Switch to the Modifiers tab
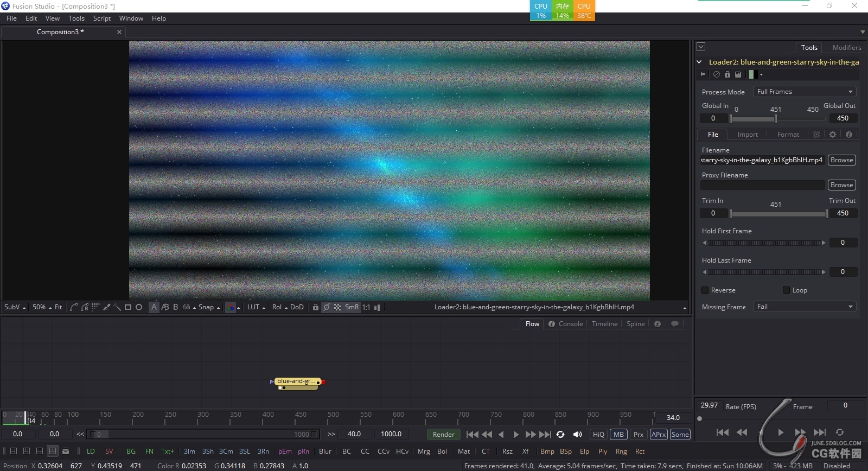The image size is (868, 471). coord(847,48)
